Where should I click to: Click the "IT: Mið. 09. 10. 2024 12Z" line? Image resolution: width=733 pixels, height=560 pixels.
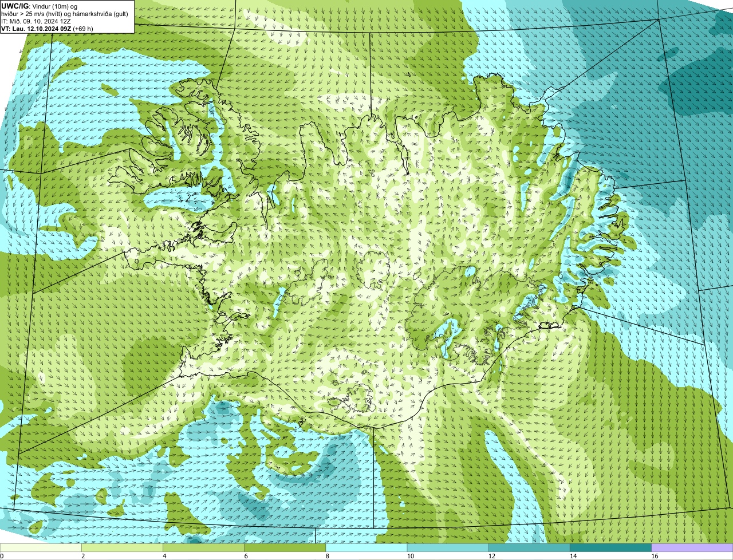coord(36,21)
